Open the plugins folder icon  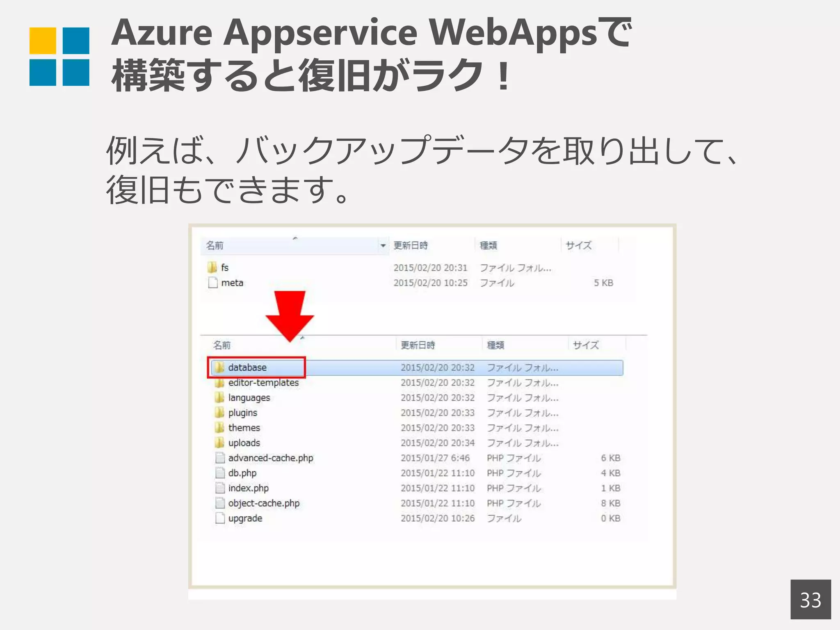pos(219,412)
